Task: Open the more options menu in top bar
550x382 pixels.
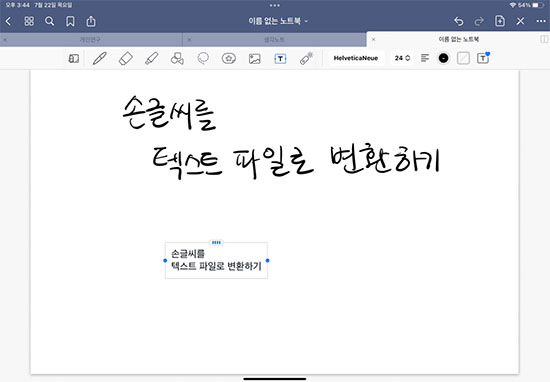Action: pos(541,21)
